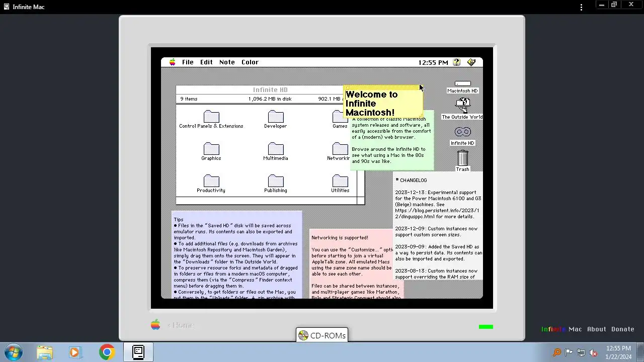This screenshot has height=362, width=644.
Task: Click the Home link below the screen
Action: point(181,325)
